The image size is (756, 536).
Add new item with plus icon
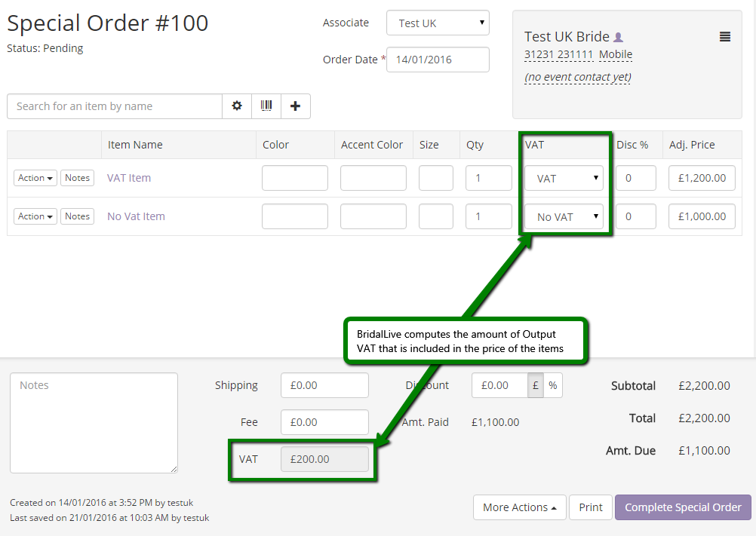click(x=296, y=106)
